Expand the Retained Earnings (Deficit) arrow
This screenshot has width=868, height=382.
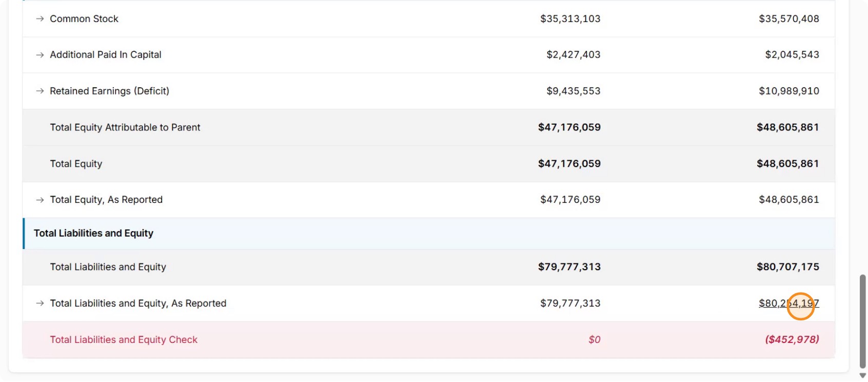pyautogui.click(x=40, y=91)
